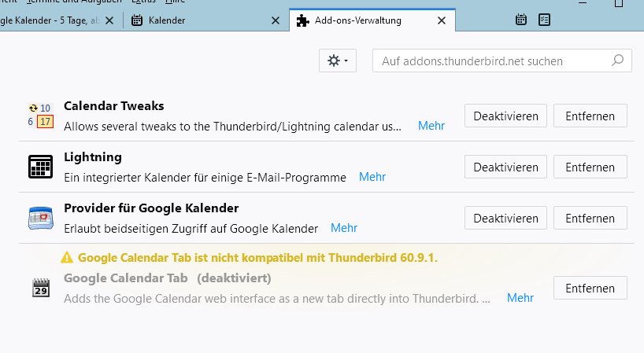Click the search magnifier icon
Viewport: 644px width, 353px height.
tap(617, 61)
